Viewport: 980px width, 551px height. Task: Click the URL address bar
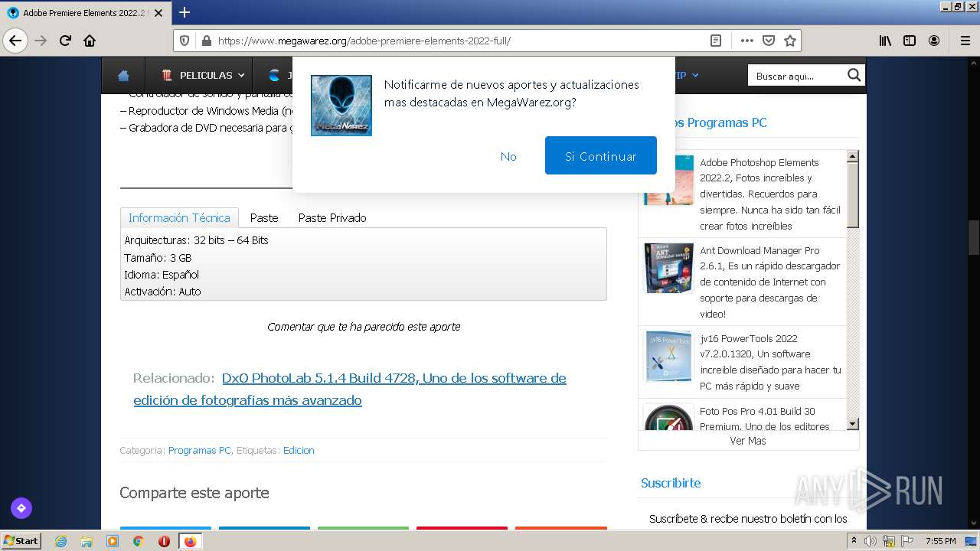tap(459, 41)
